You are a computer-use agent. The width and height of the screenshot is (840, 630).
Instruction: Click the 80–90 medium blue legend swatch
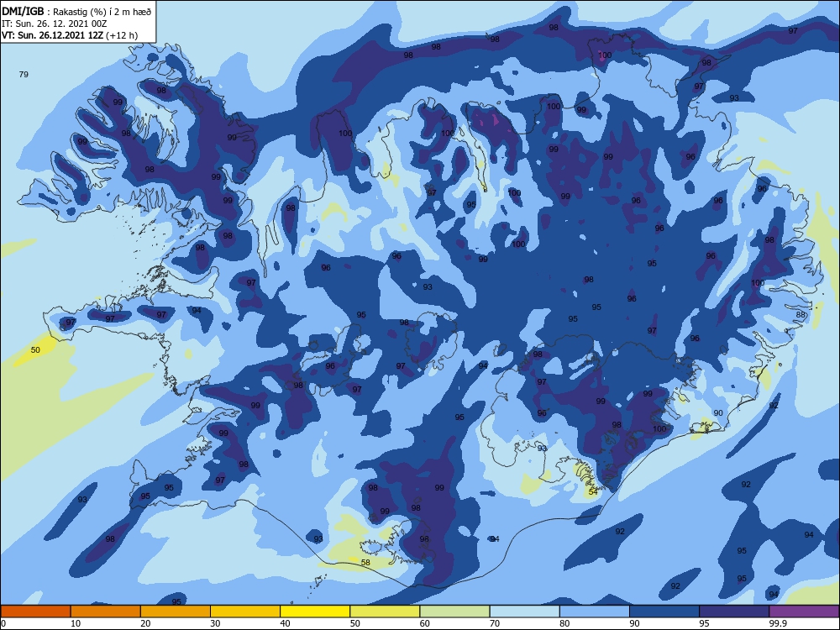(595, 612)
